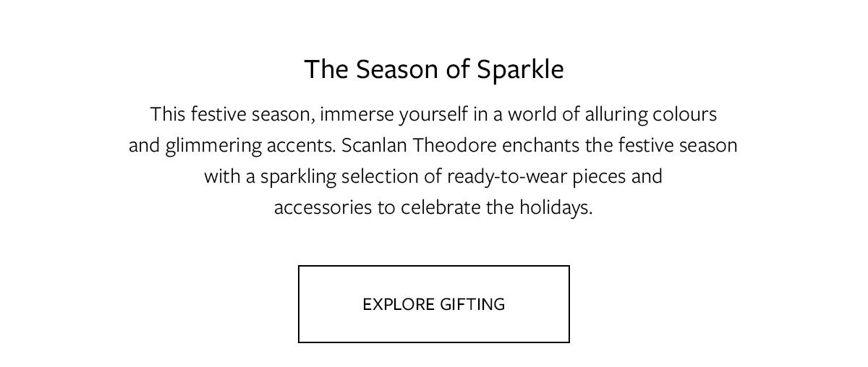
Task: Click the phrase "celebrate the holidays"
Action: [x=496, y=207]
